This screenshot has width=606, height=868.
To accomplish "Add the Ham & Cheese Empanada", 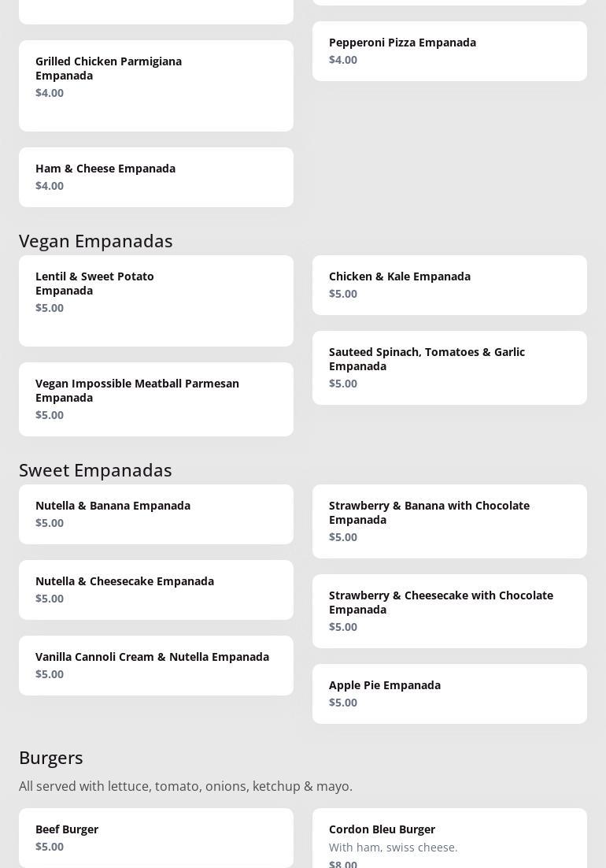I will (156, 177).
